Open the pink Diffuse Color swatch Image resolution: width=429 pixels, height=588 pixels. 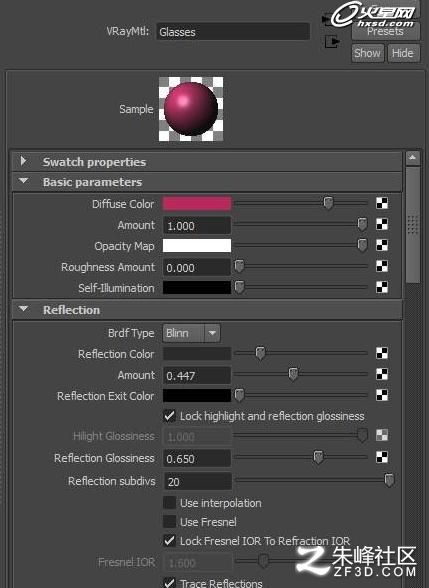[x=197, y=203]
